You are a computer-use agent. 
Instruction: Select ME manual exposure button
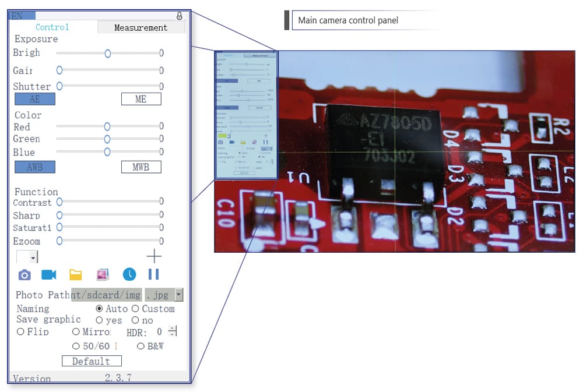tap(141, 99)
